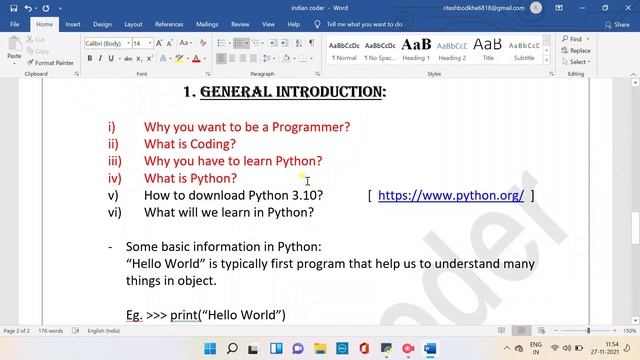
Task: Adjust the zoom slider handle
Action: click(x=588, y=331)
